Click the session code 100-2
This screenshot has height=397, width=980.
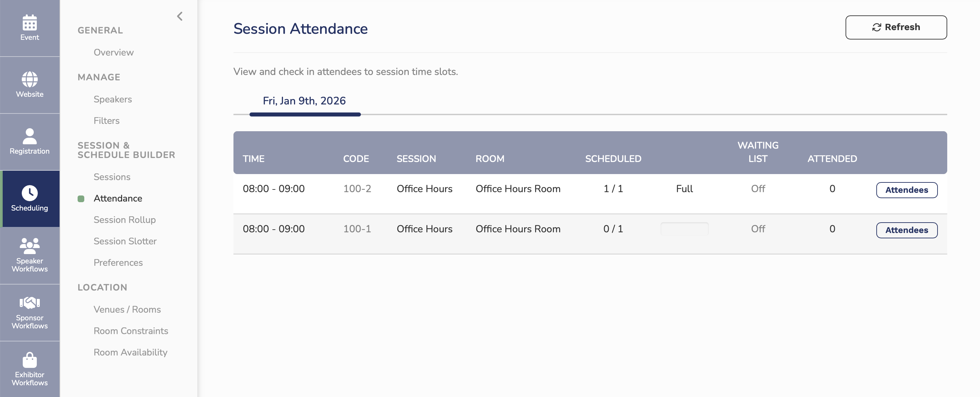pyautogui.click(x=357, y=189)
